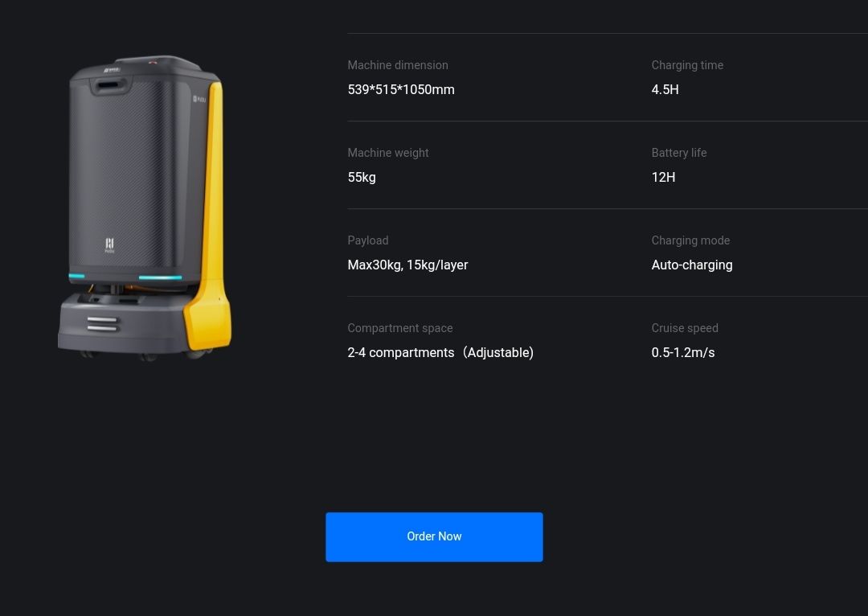
Task: Select the Charging time label
Action: 687,65
